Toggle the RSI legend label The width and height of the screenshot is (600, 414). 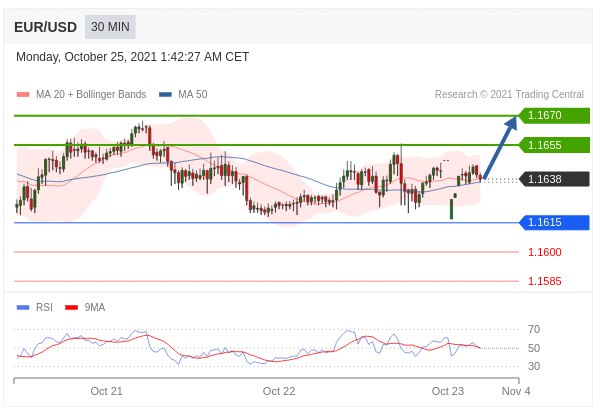click(44, 307)
